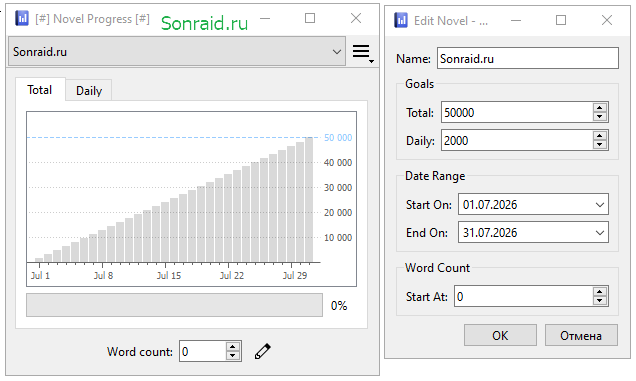636x381 pixels.
Task: Click the Отмена cancel button
Action: 581,336
